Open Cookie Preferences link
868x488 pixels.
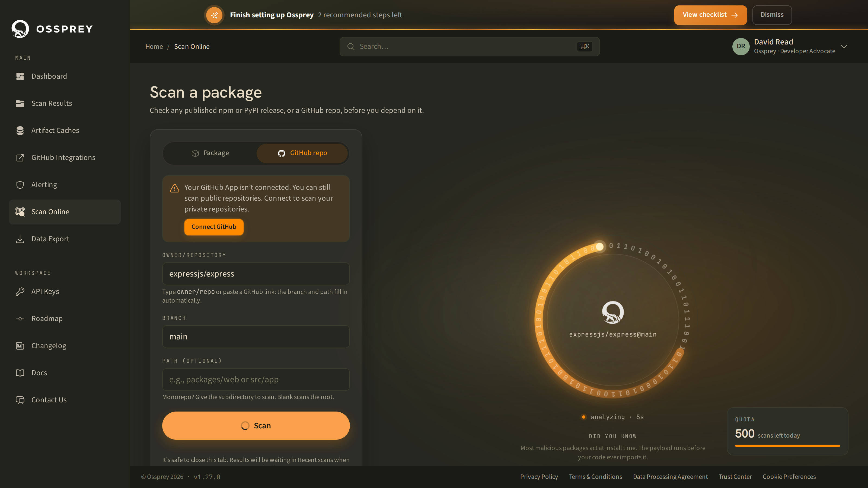(789, 477)
